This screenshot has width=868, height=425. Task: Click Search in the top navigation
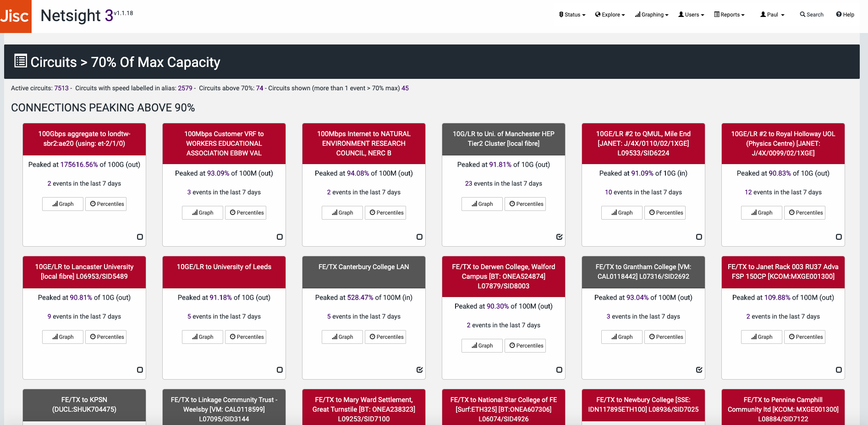coord(812,15)
